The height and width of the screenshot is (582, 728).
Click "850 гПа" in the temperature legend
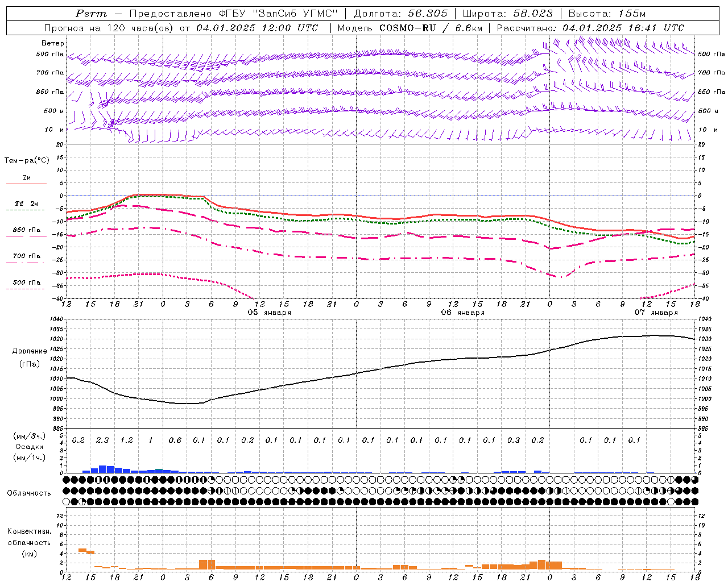(x=27, y=230)
